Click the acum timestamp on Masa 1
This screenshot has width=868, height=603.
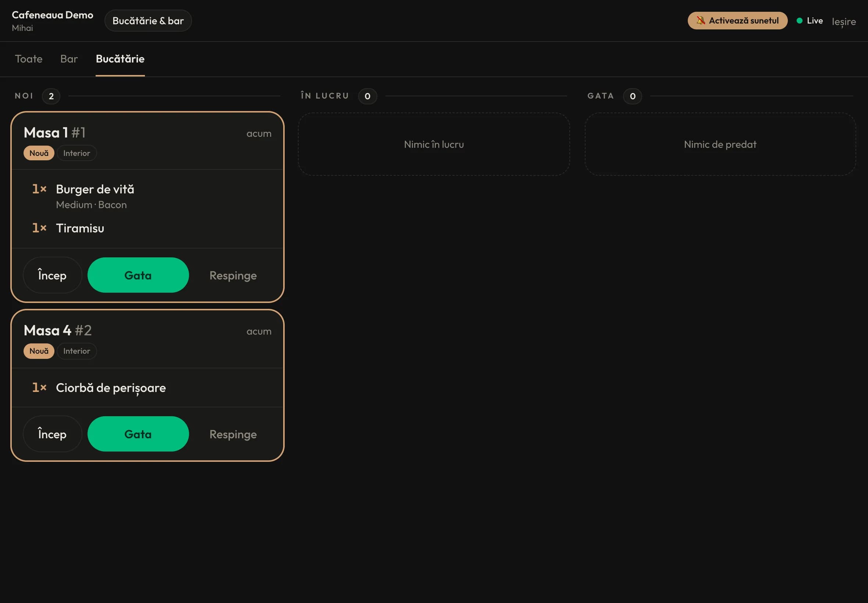tap(259, 134)
